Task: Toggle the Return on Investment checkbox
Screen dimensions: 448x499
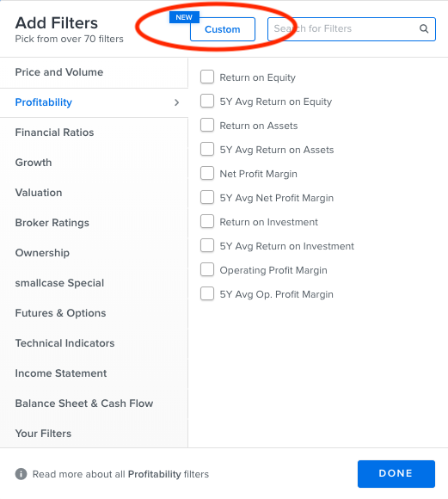Action: click(x=207, y=221)
